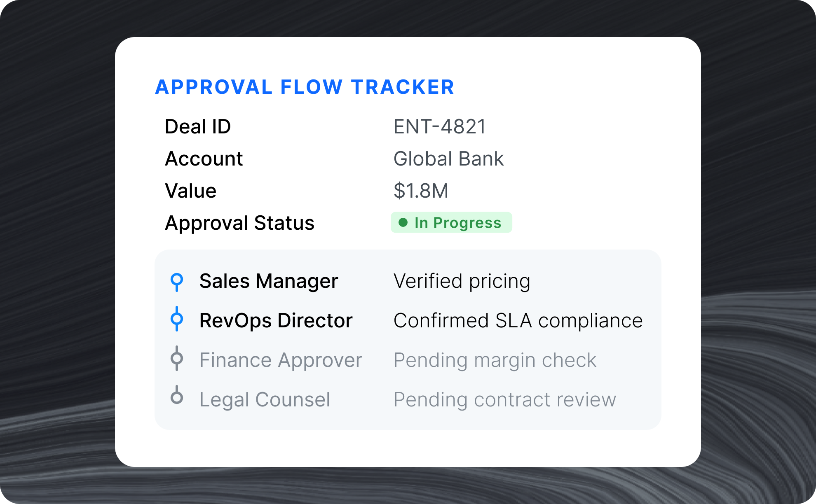Screen dimensions: 816x504
Task: Click the Finance Approver step marker icon
Action: (177, 359)
